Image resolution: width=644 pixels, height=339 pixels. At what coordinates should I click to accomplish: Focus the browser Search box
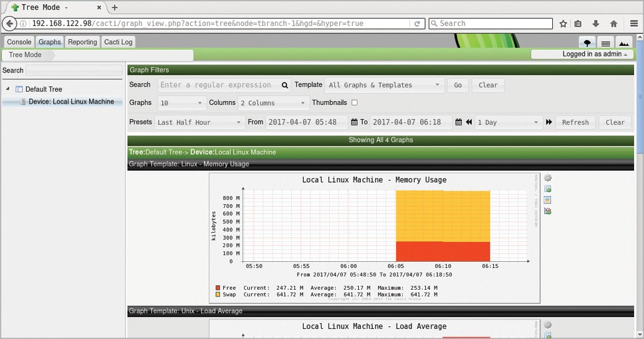point(490,23)
